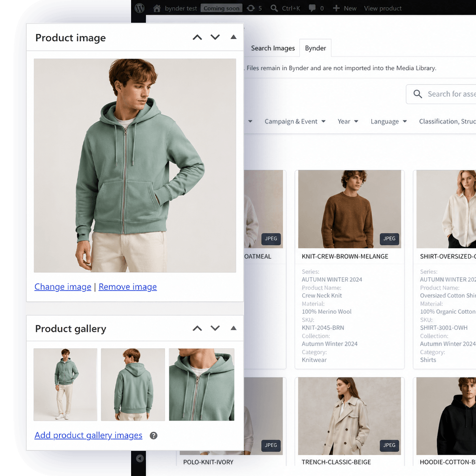The image size is (476, 476).
Task: Click the collapse menu arrow icon
Action: coord(139,458)
